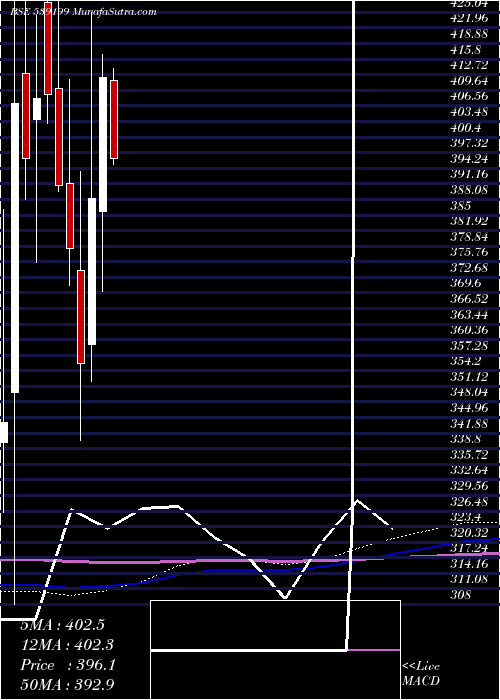Viewport: 500px width, 700px height.
Task: Click the 326.48 price axis label
Action: pos(468,501)
